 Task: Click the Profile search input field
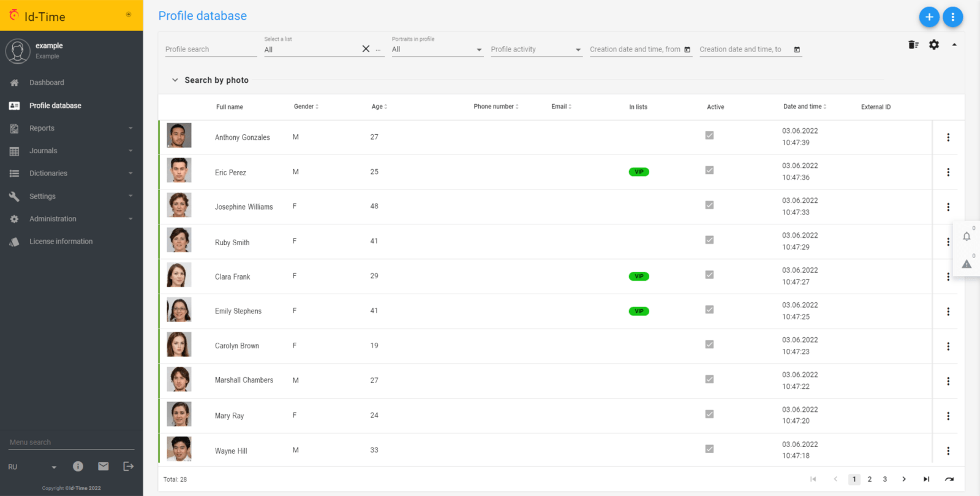pyautogui.click(x=210, y=50)
